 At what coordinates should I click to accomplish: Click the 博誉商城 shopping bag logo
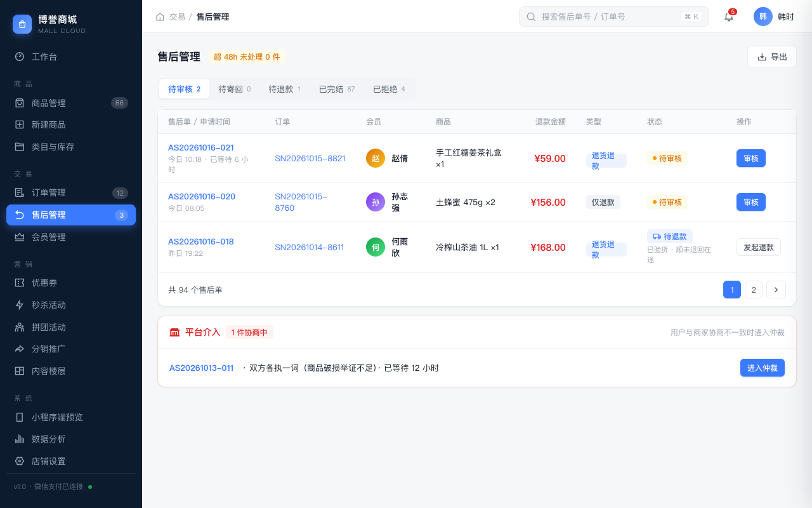[x=22, y=24]
